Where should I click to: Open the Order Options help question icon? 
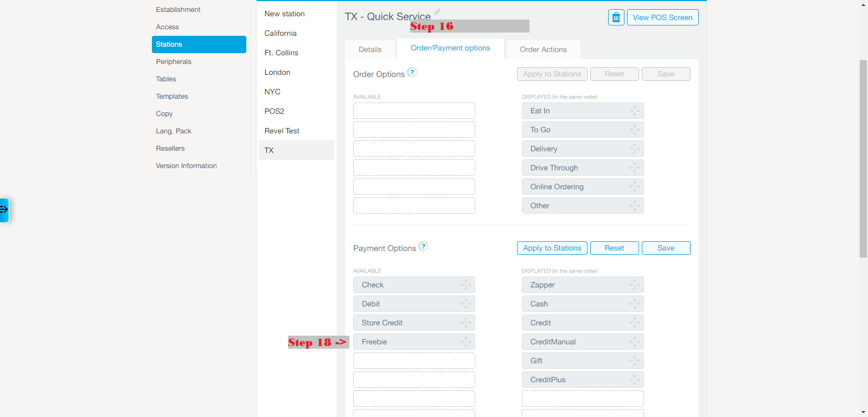412,72
